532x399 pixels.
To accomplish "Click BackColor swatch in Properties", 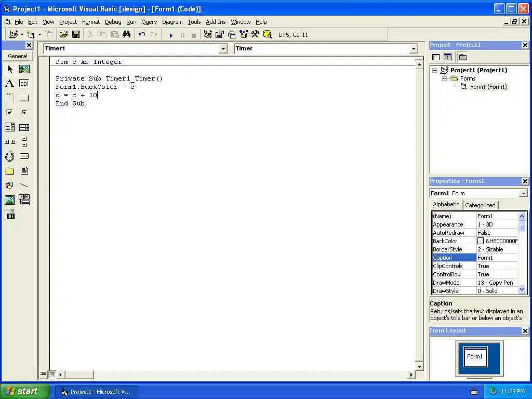I will pyautogui.click(x=481, y=241).
